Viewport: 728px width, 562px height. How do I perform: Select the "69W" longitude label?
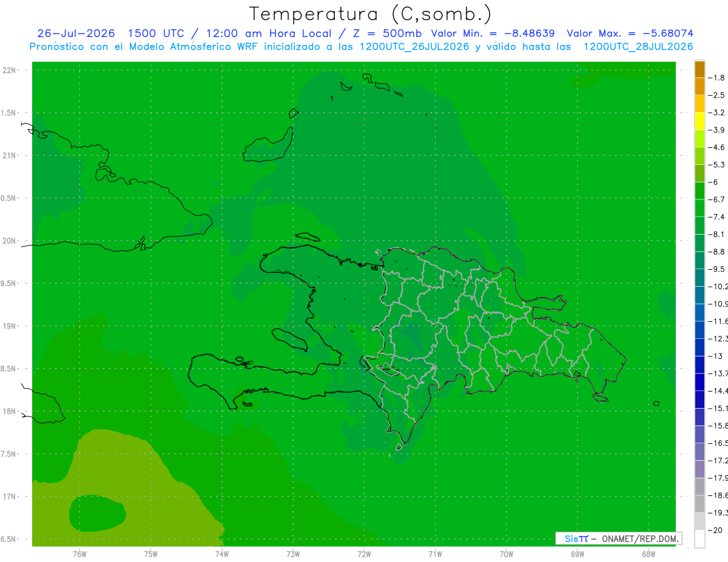tap(577, 554)
